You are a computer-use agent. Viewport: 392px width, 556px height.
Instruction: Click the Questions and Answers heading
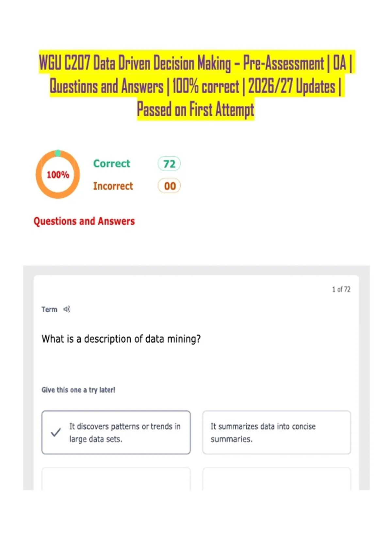[84, 221]
